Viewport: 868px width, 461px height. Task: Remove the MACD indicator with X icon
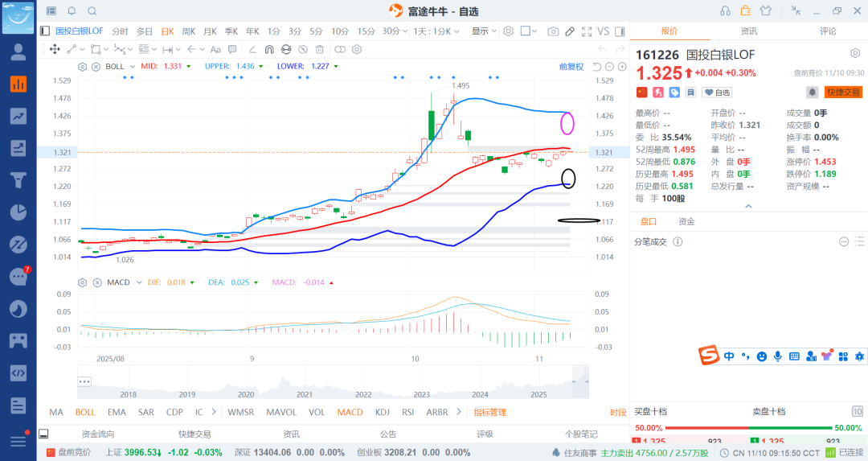click(97, 282)
